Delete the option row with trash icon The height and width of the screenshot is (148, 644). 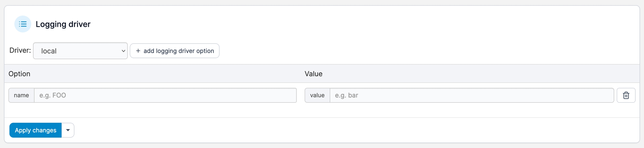(626, 96)
